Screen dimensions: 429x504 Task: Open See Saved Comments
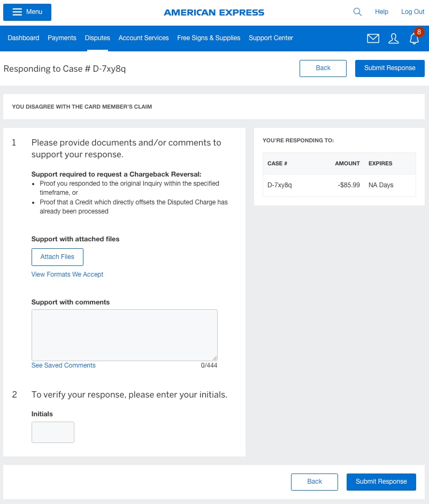63,365
